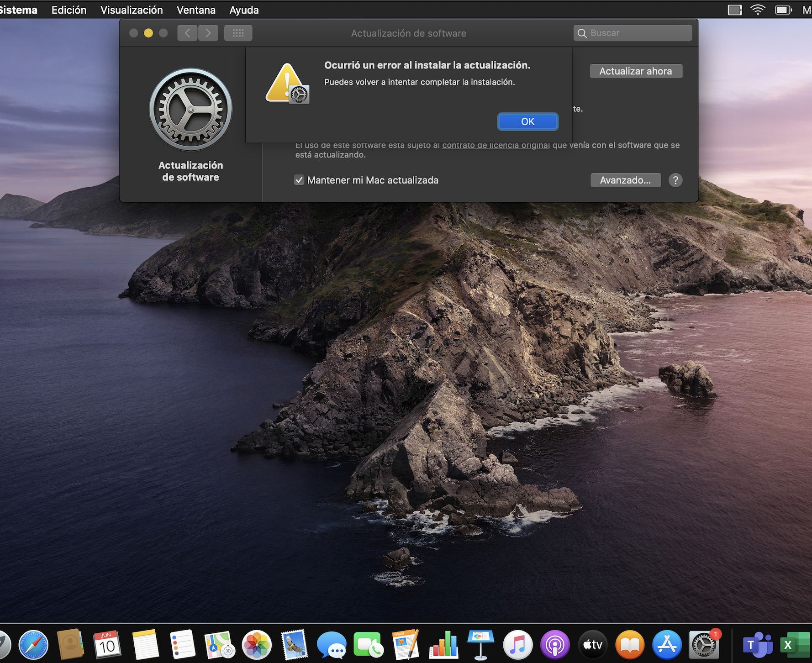Click OK in the error dialog
Screen dimensions: 812x663
pyautogui.click(x=527, y=121)
